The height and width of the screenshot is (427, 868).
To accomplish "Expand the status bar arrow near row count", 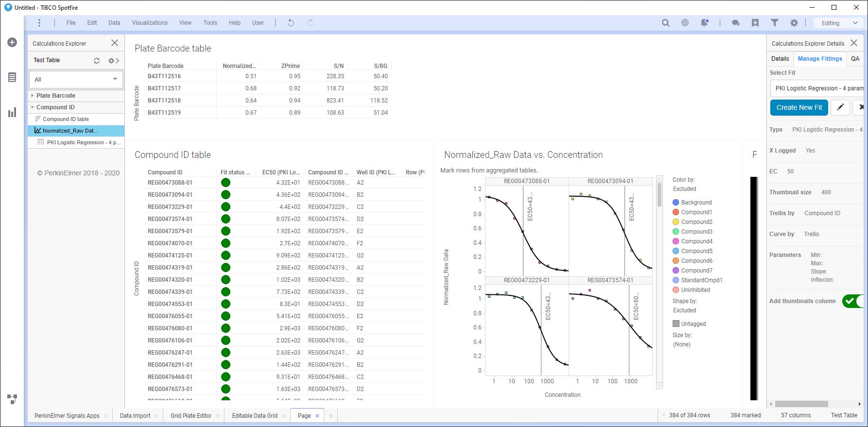I will [663, 416].
